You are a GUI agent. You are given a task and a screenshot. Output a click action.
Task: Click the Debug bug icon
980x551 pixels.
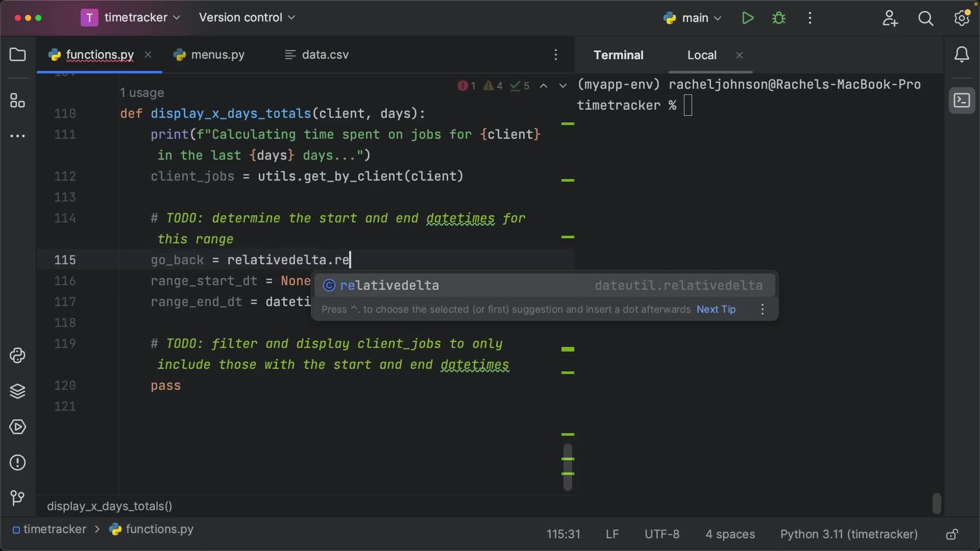click(779, 18)
